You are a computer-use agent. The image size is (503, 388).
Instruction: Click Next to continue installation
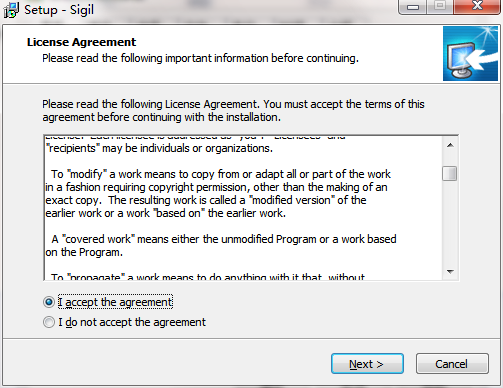click(367, 364)
